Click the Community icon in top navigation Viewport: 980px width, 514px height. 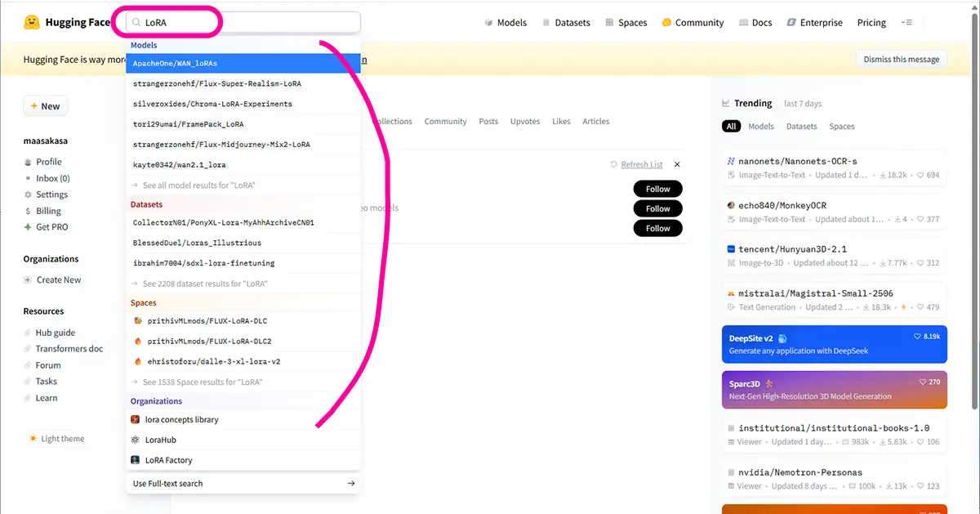(x=666, y=23)
